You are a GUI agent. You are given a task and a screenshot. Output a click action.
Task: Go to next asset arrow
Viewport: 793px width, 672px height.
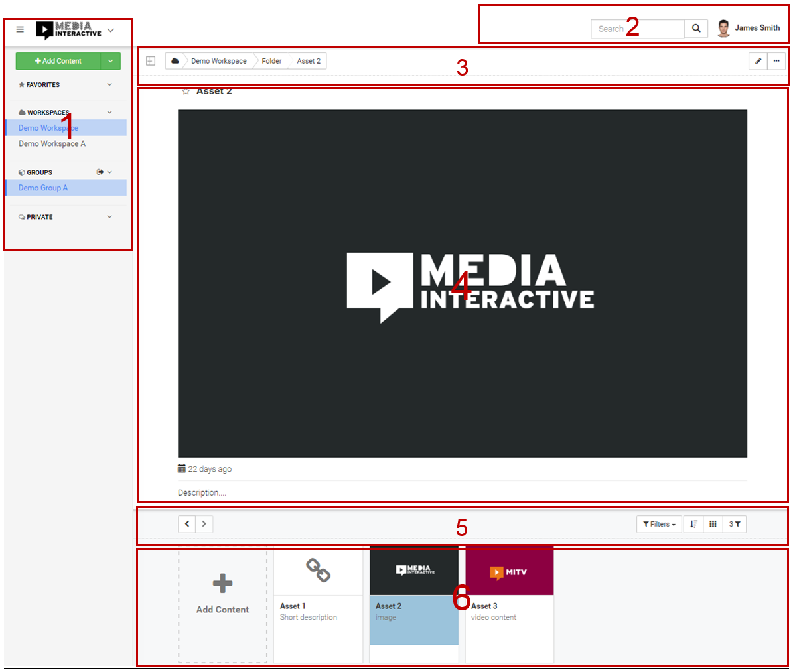click(x=204, y=524)
